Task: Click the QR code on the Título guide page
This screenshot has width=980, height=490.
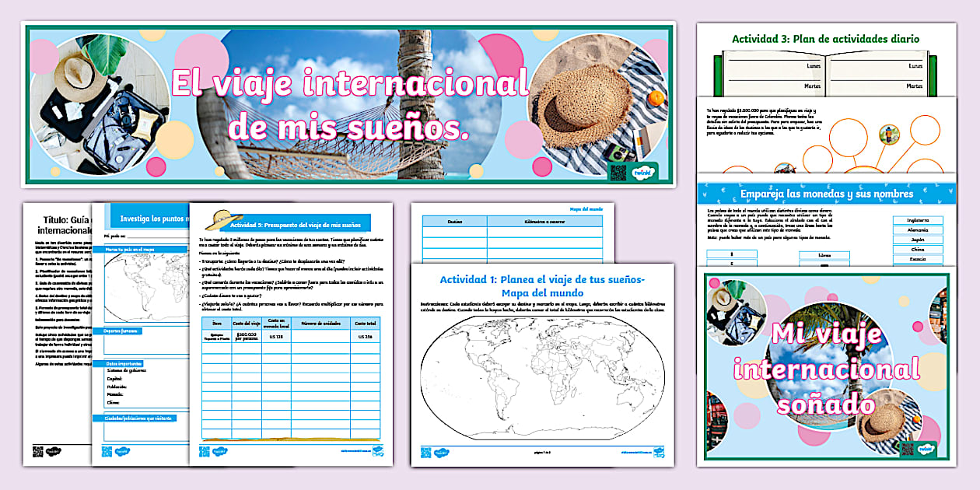Action: click(x=37, y=451)
